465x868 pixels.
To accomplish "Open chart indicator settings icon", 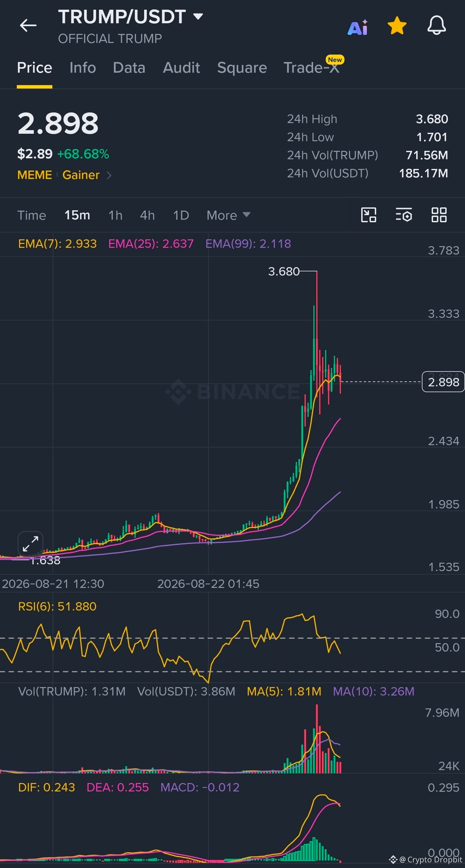I will click(404, 215).
